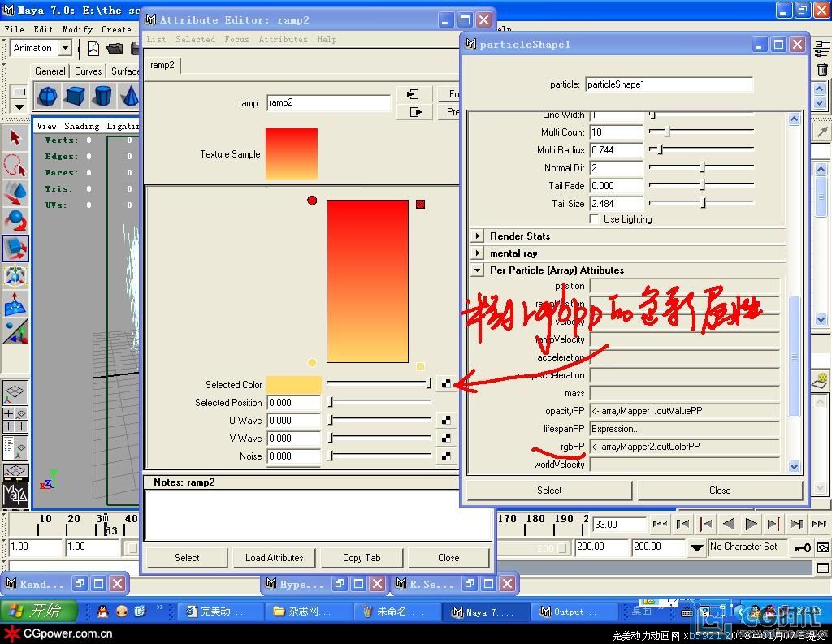Viewport: 832px width, 644px height.
Task: Click Load Attributes button
Action: pos(275,558)
